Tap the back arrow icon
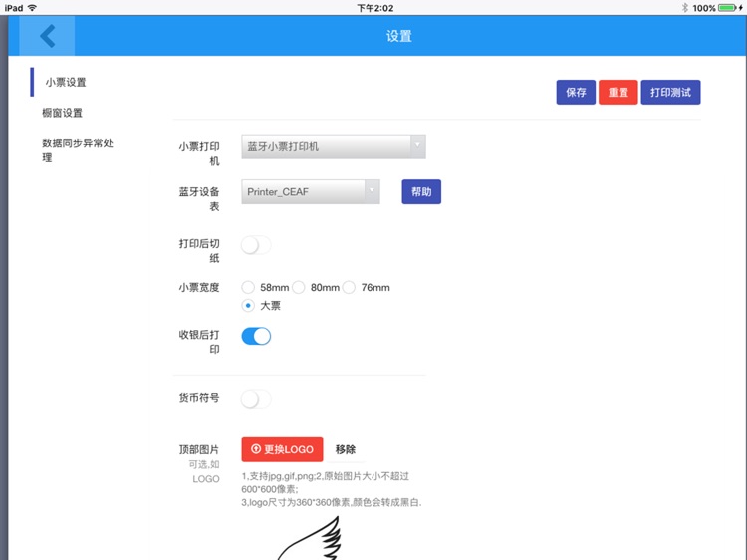Viewport: 747px width, 560px height. 47,36
